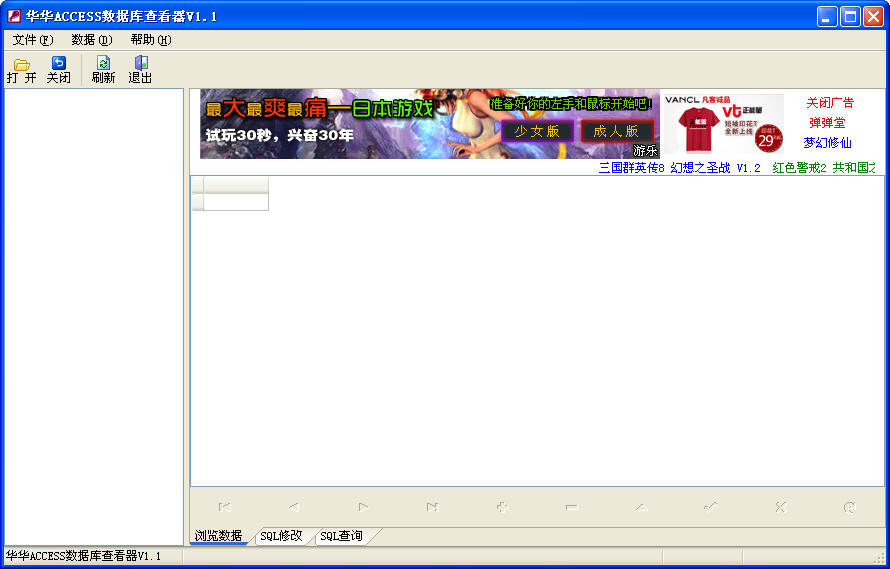Click the 打开 (Open) toolbar icon

22,70
